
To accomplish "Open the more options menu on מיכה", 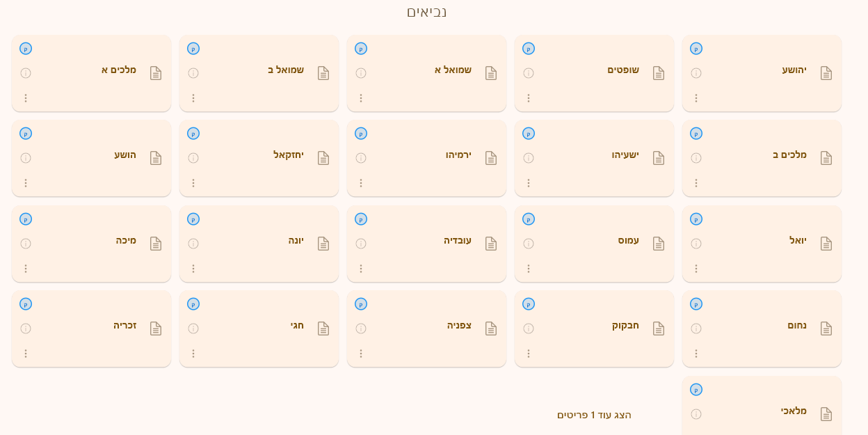I will tap(26, 269).
